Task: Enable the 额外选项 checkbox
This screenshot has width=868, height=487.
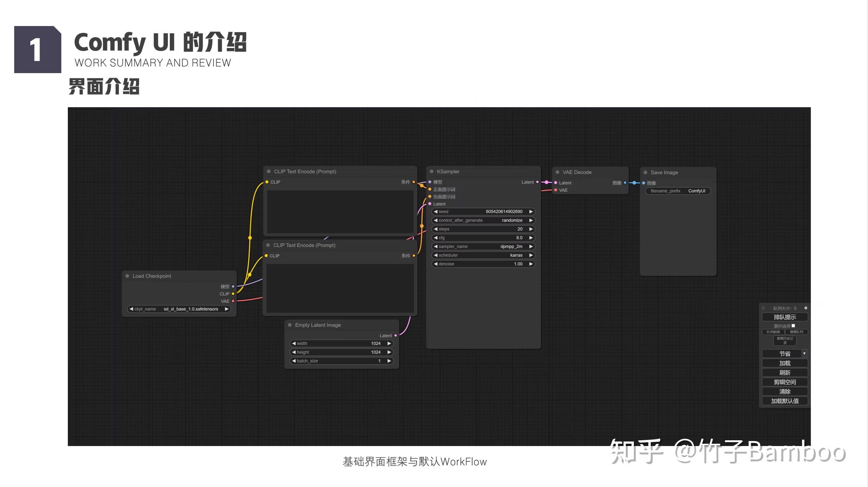Action: pyautogui.click(x=793, y=326)
